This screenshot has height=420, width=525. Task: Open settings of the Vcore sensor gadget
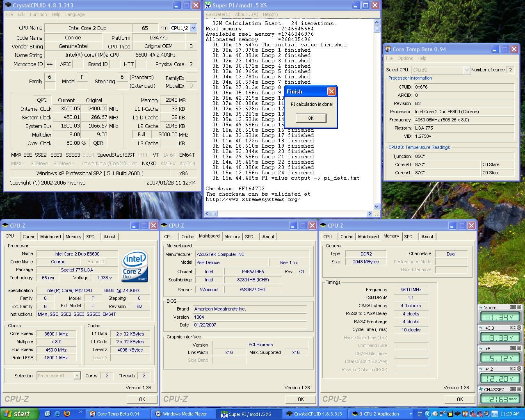tap(512, 307)
